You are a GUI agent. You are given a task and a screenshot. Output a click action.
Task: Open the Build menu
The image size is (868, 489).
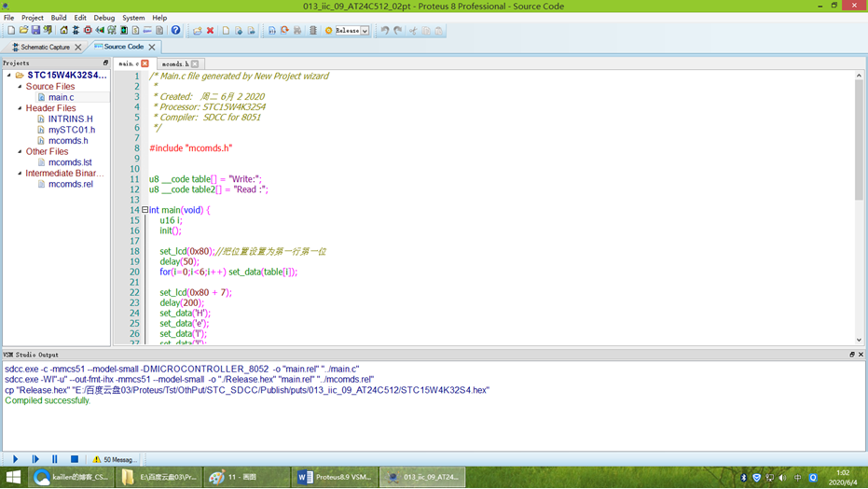pos(58,18)
